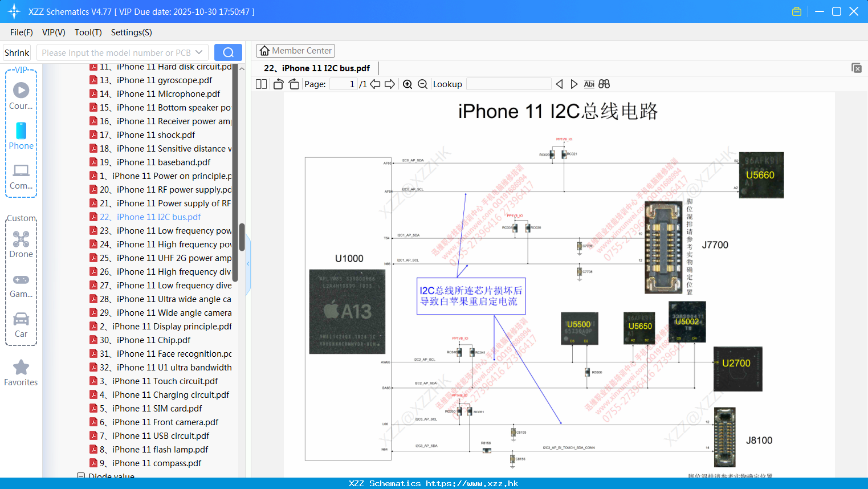Click the xzz.hk link in status bar

pyautogui.click(x=472, y=483)
